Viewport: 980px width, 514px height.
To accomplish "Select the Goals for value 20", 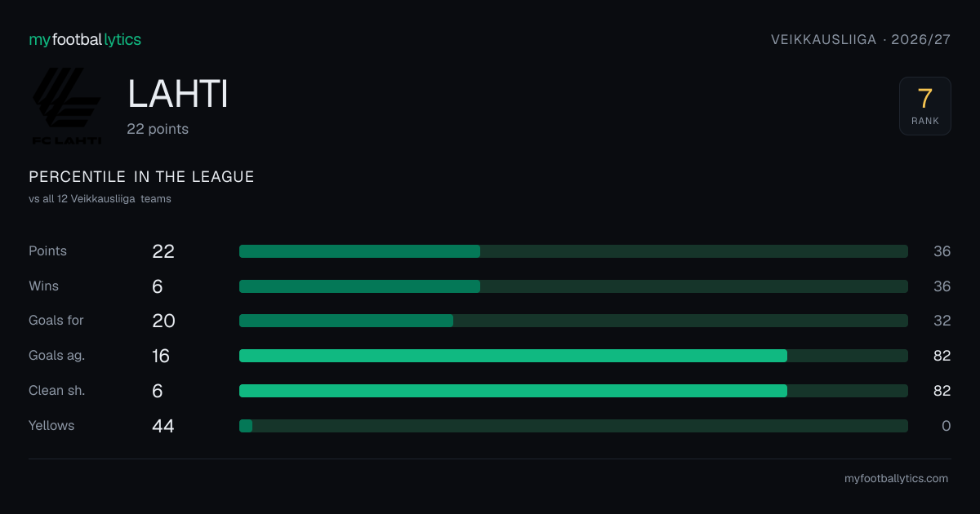I will click(x=163, y=321).
